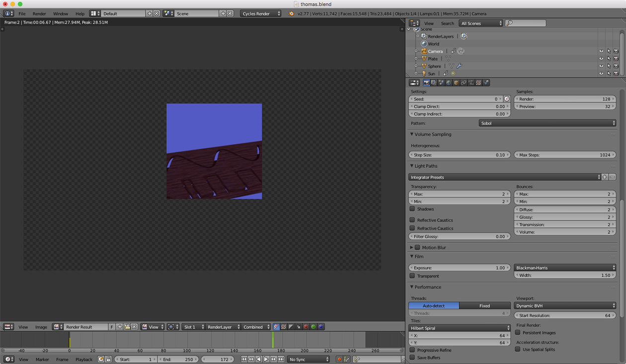
Task: Open the Render menu
Action: pyautogui.click(x=39, y=13)
